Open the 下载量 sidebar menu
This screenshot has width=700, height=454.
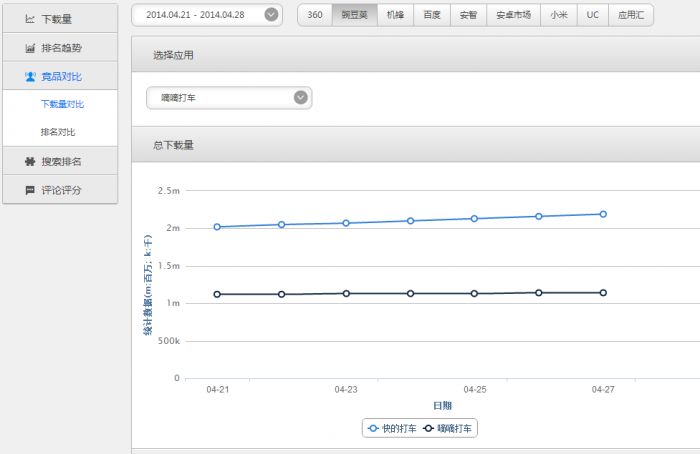click(x=60, y=19)
